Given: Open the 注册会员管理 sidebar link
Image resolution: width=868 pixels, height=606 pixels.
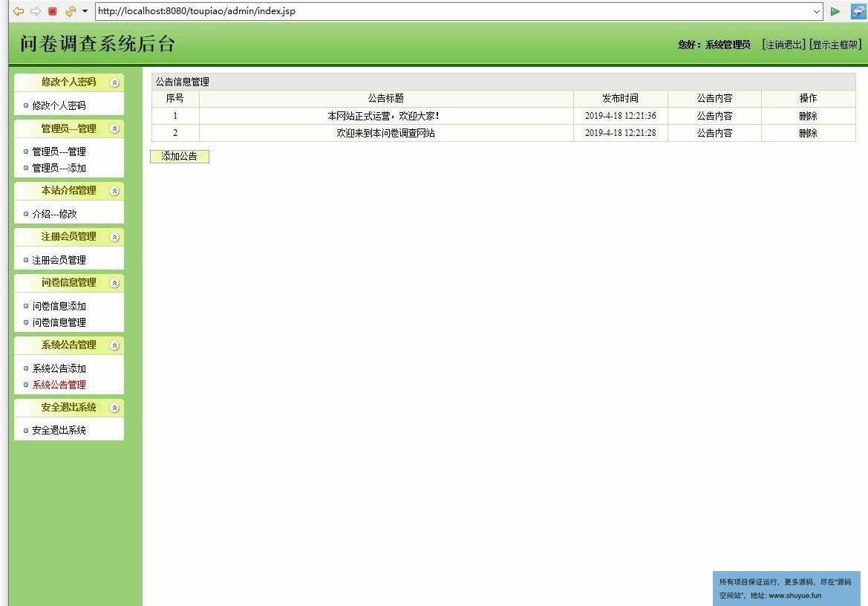Looking at the screenshot, I should (x=59, y=260).
